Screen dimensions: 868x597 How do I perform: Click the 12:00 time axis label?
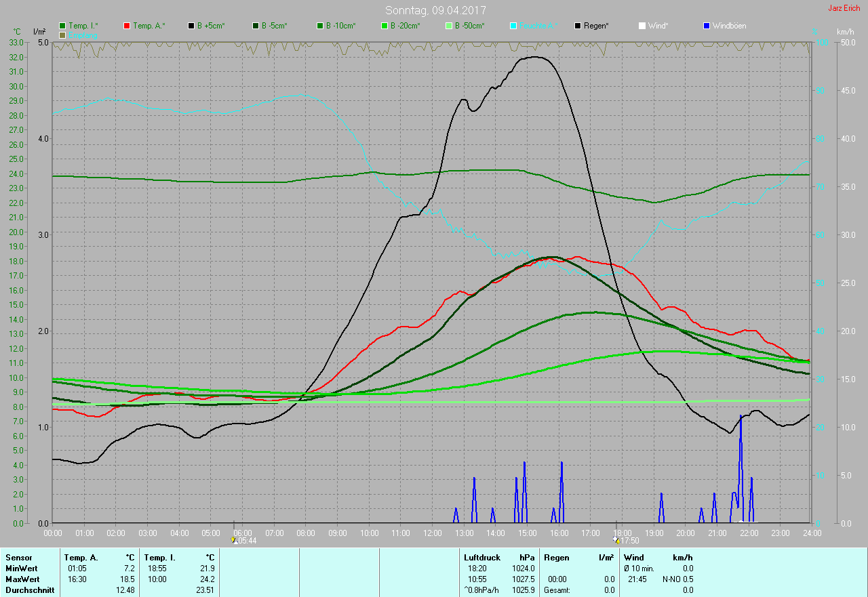pyautogui.click(x=433, y=533)
